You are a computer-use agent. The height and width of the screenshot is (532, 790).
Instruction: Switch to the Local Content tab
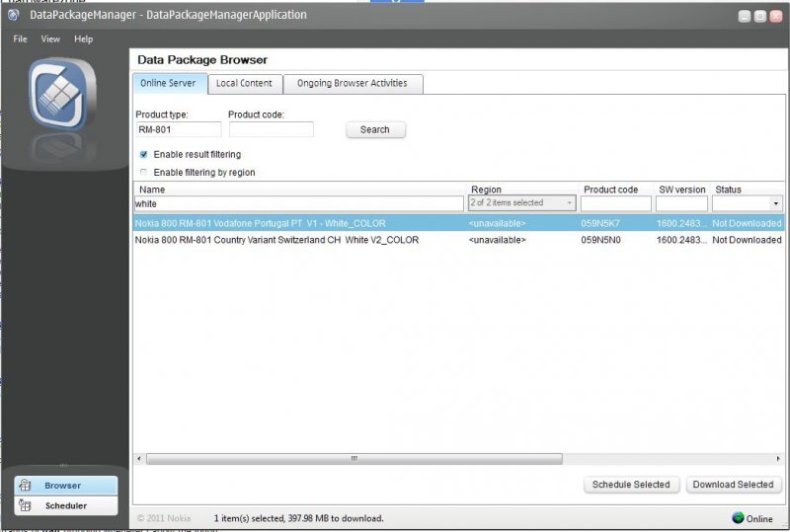244,84
